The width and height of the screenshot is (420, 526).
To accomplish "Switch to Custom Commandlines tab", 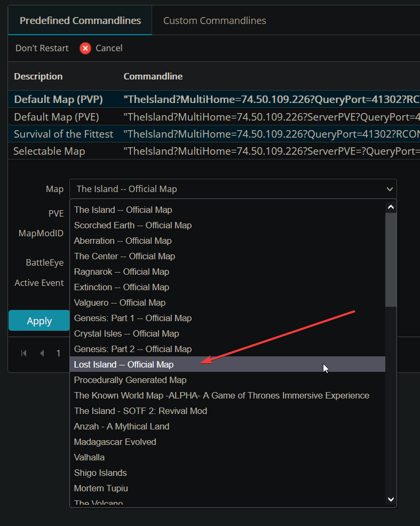I will [x=215, y=21].
